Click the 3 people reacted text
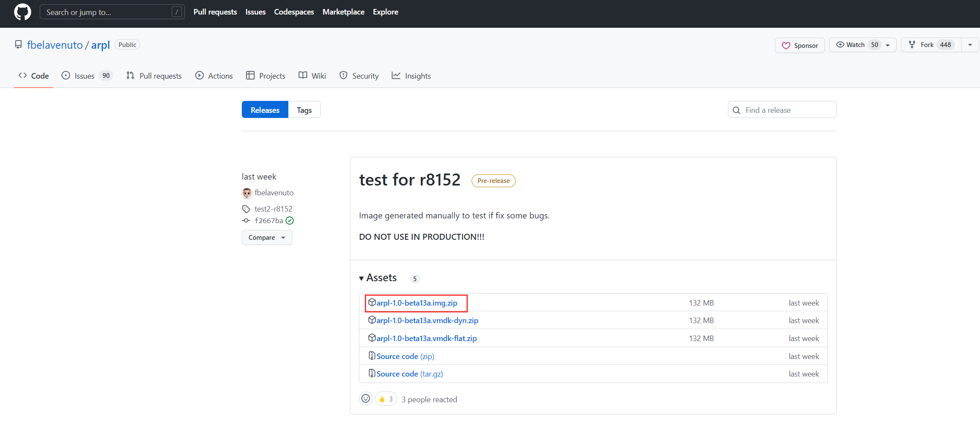The width and height of the screenshot is (980, 421). (429, 399)
